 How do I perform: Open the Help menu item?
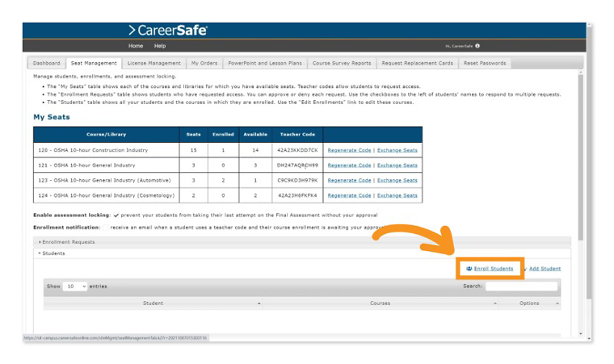[x=160, y=46]
